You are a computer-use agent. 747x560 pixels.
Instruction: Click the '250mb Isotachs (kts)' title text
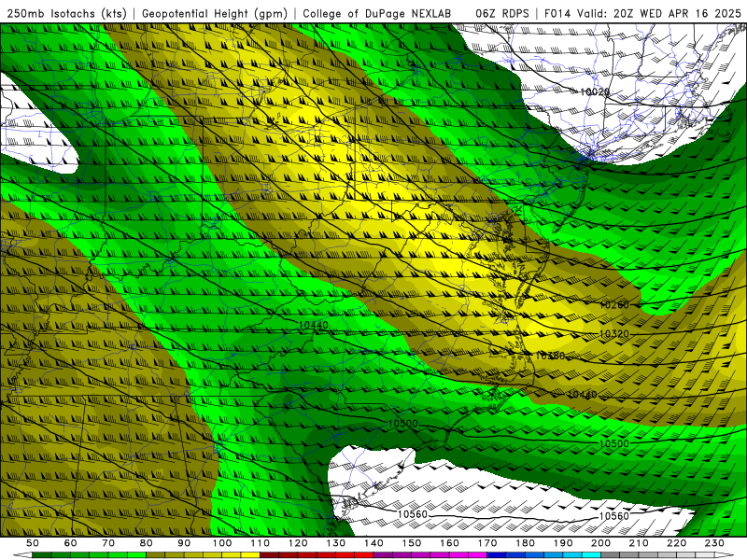click(x=66, y=14)
